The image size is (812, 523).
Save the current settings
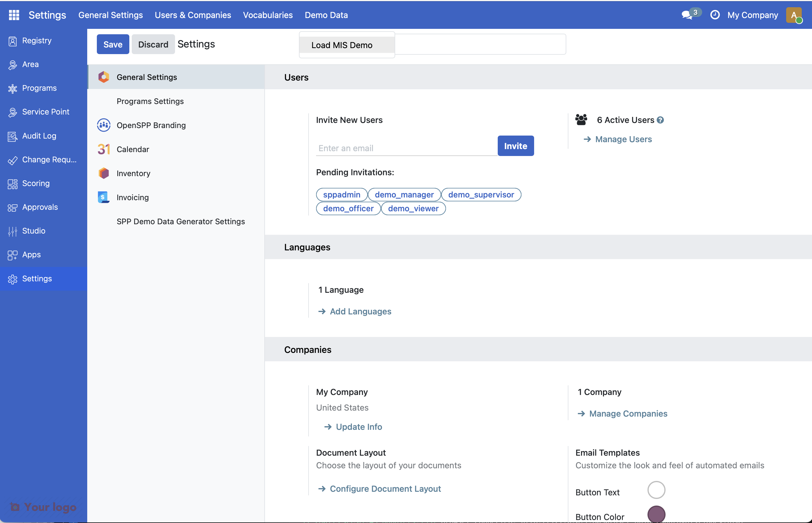pyautogui.click(x=112, y=44)
